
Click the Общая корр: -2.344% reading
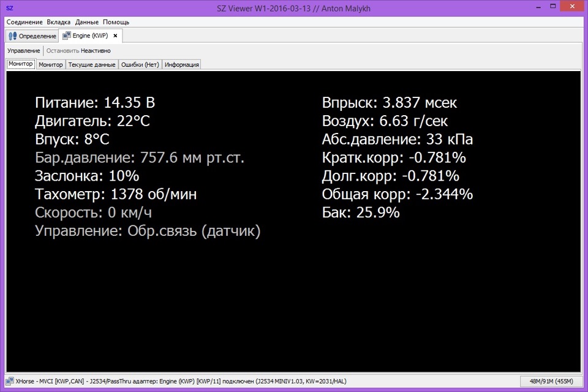pos(397,194)
